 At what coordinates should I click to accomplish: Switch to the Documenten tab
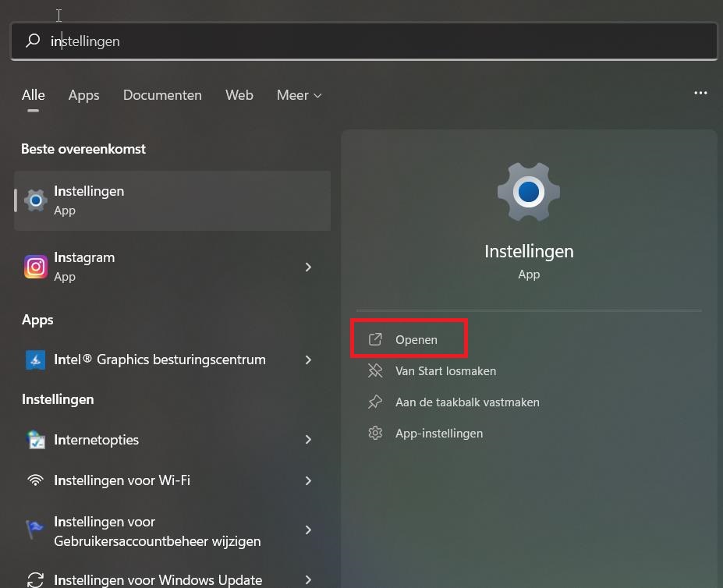[162, 95]
